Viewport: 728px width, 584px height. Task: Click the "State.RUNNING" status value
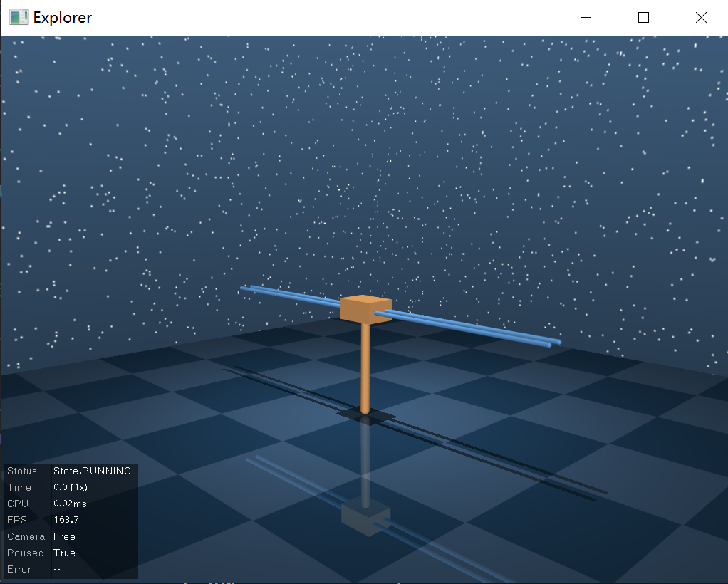tap(93, 471)
